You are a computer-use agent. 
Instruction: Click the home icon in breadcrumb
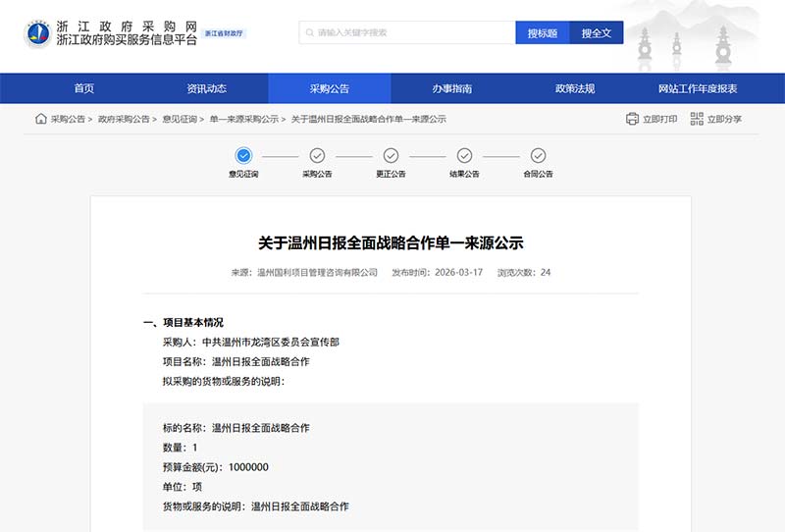40,119
